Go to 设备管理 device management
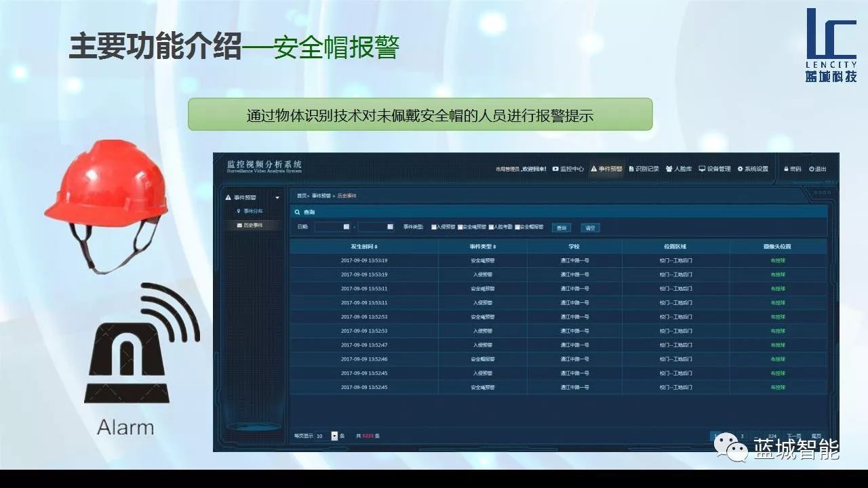 [715, 169]
